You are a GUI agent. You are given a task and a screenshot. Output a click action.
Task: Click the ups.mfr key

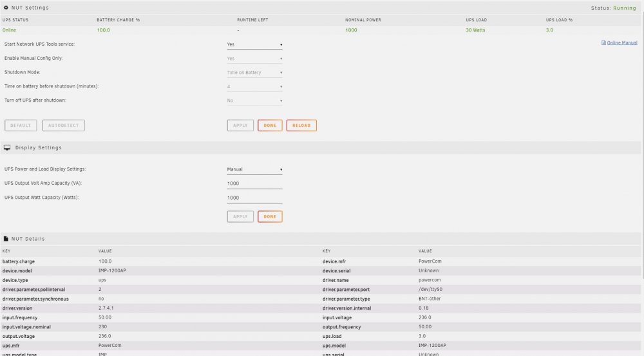(x=11, y=346)
